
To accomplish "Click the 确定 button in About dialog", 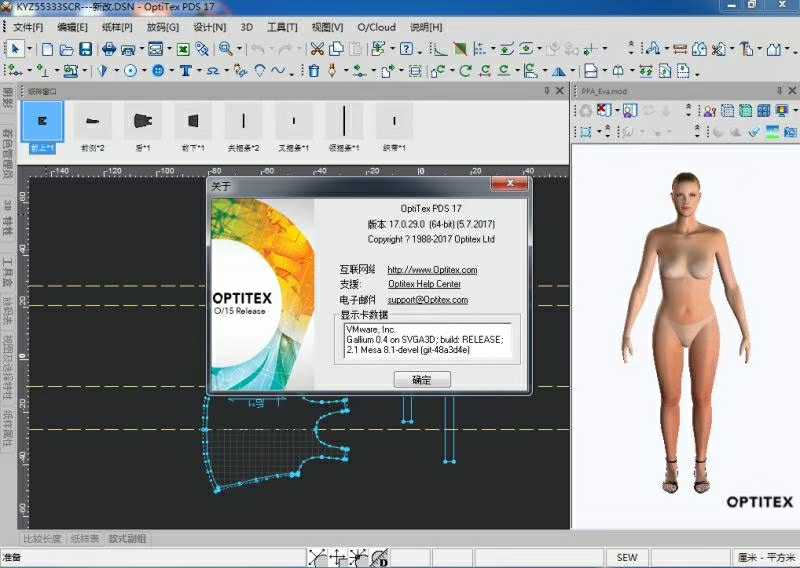I will point(422,380).
